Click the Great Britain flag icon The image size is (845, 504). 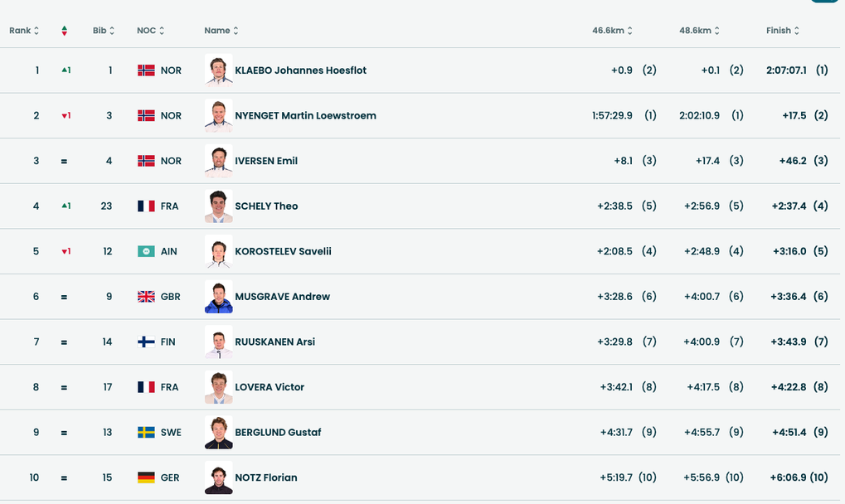[146, 297]
